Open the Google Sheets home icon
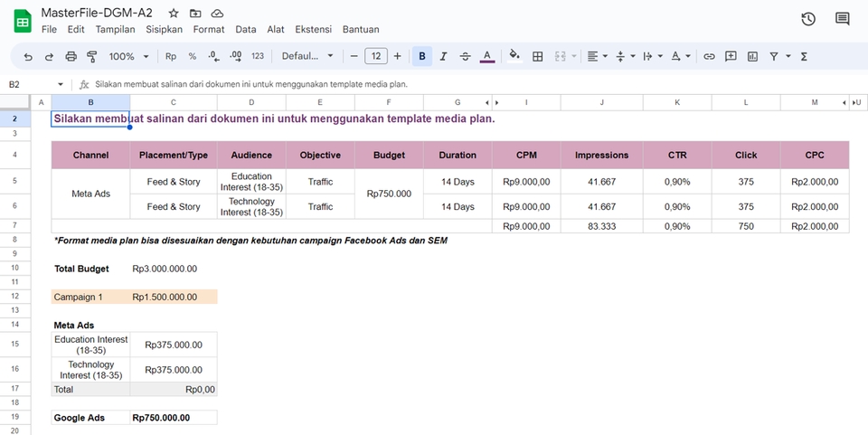The image size is (868, 435). (x=23, y=22)
